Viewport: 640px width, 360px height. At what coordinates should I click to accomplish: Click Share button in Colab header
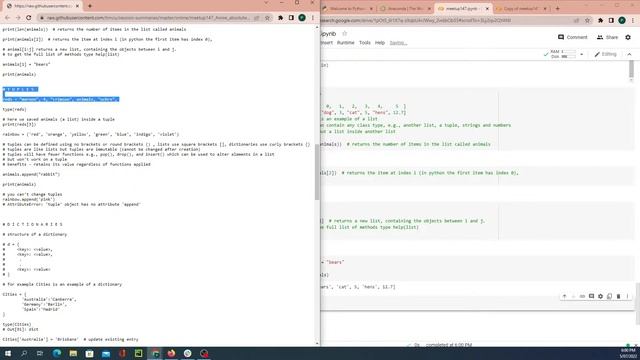tap(607, 37)
